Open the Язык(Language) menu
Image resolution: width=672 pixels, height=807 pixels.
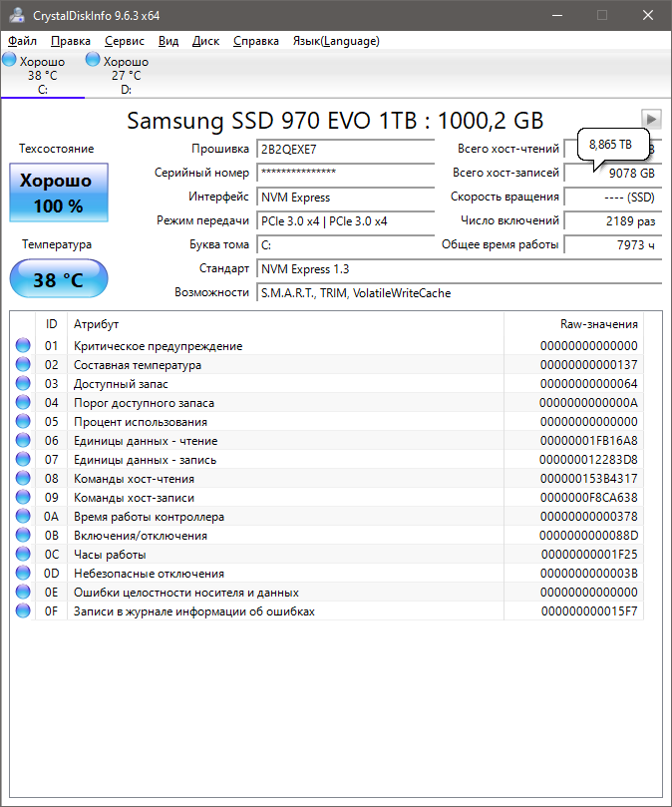pyautogui.click(x=336, y=41)
